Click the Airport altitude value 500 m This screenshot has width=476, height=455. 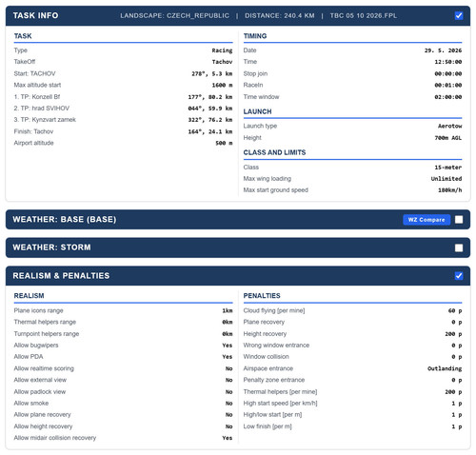pyautogui.click(x=224, y=143)
